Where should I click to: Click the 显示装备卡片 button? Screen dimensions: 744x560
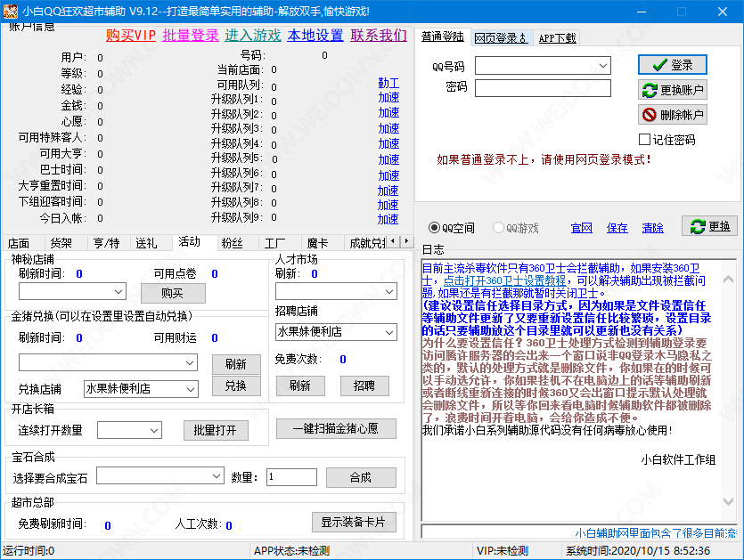[354, 522]
